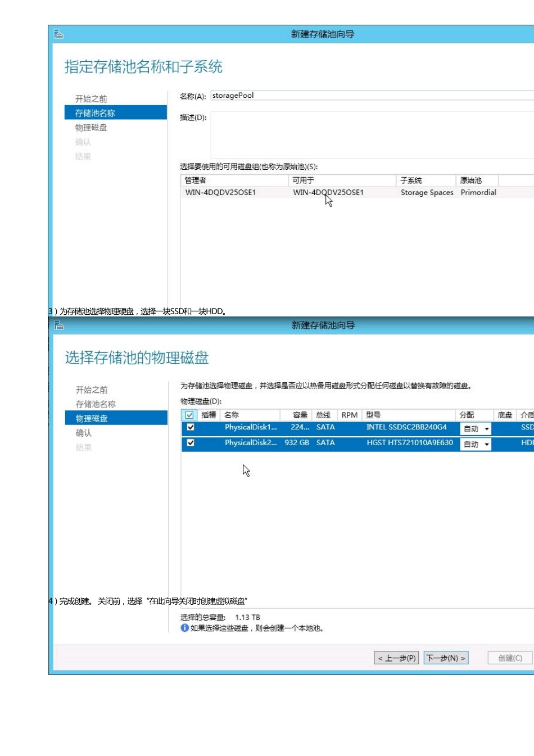Sort disks by the 容量 column header
This screenshot has height=756, width=534.
[x=296, y=415]
